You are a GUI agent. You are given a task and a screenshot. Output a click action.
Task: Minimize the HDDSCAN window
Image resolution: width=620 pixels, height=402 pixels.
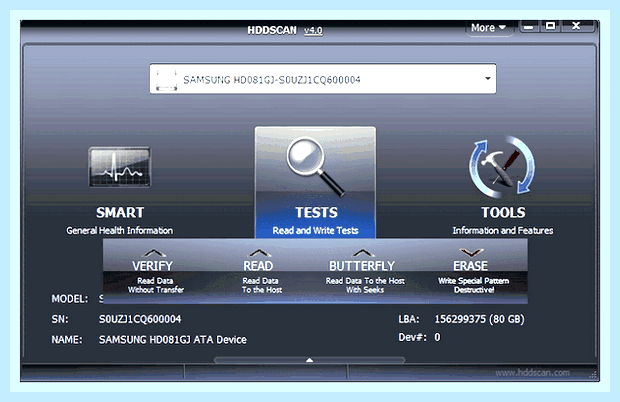(528, 27)
